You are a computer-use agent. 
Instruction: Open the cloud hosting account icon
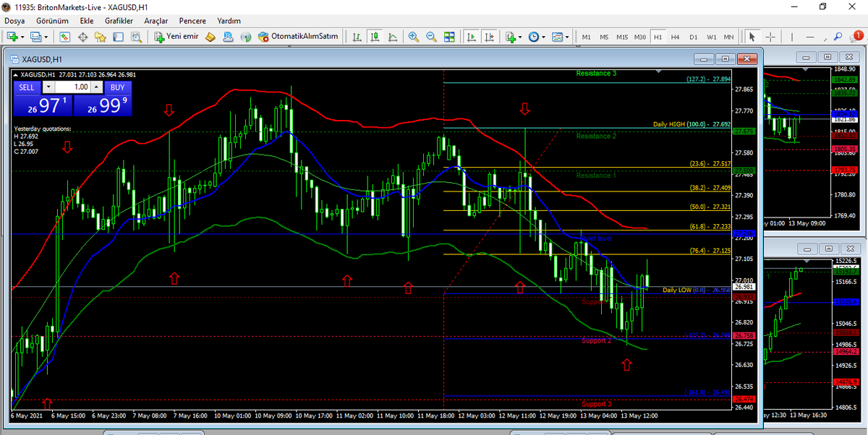click(x=228, y=36)
